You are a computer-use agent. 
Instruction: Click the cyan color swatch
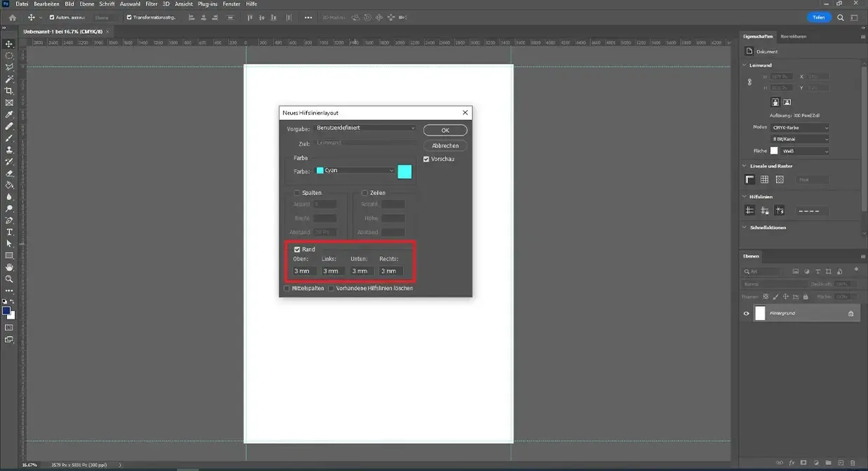click(404, 171)
